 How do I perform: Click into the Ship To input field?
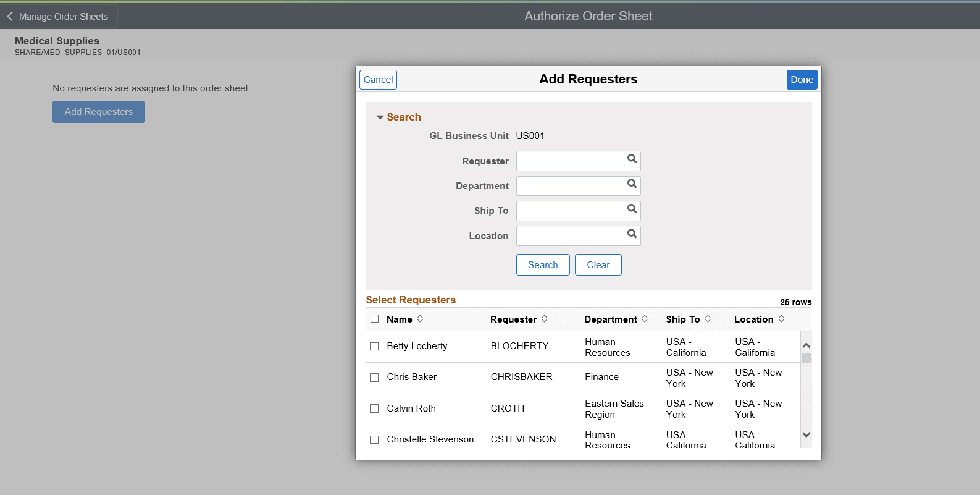pos(578,211)
